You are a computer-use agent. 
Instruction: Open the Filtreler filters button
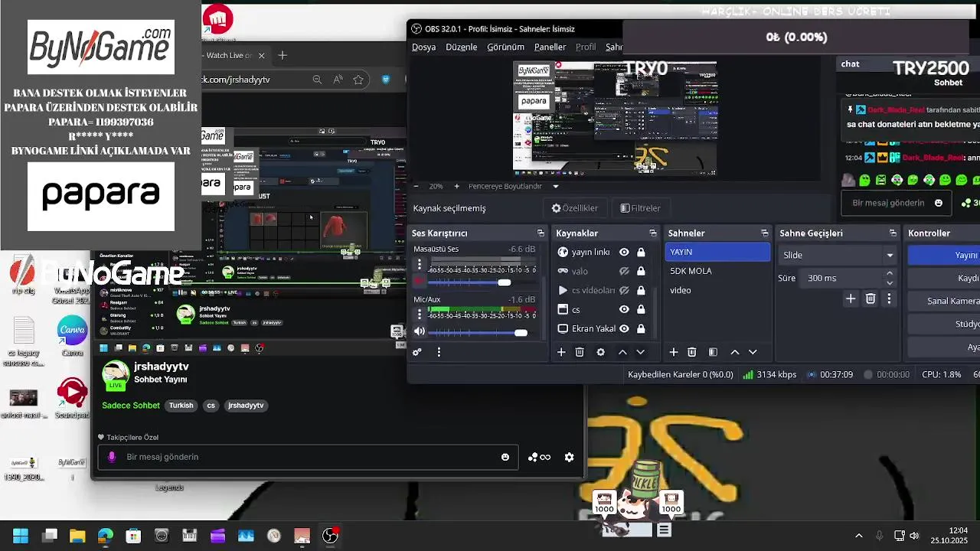pos(640,208)
